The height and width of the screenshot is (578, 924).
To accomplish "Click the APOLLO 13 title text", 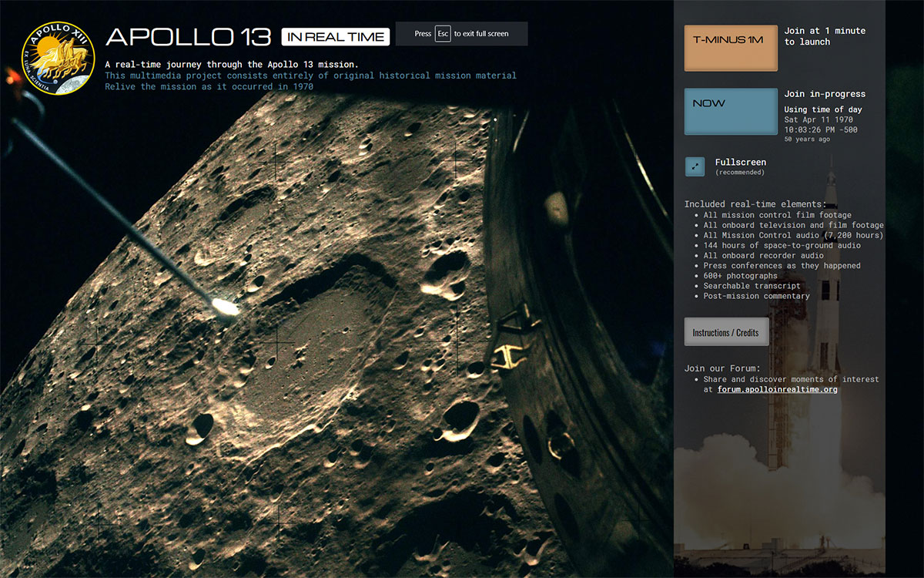I will click(189, 36).
